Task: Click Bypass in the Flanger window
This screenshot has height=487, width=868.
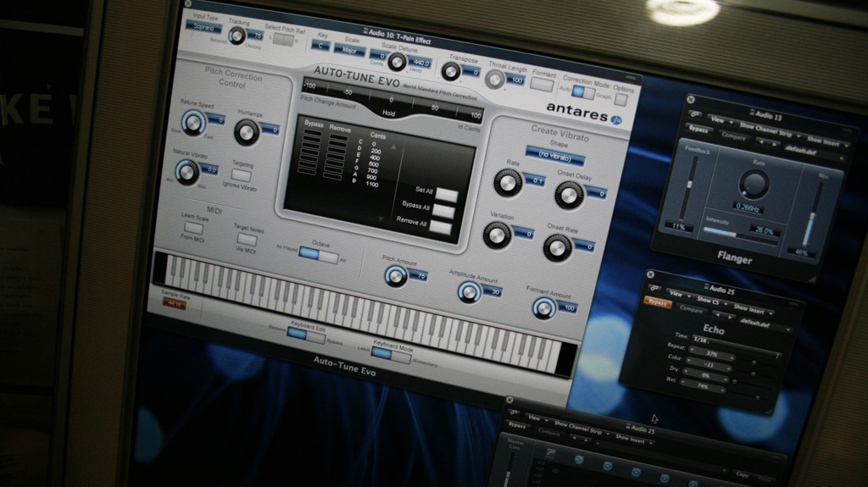Action: click(698, 129)
